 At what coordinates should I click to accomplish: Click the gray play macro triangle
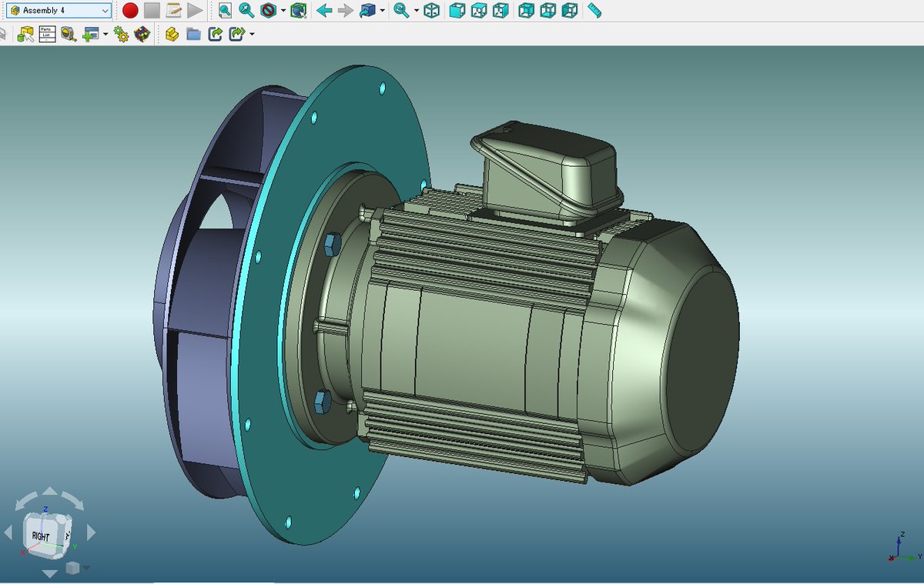tap(195, 11)
